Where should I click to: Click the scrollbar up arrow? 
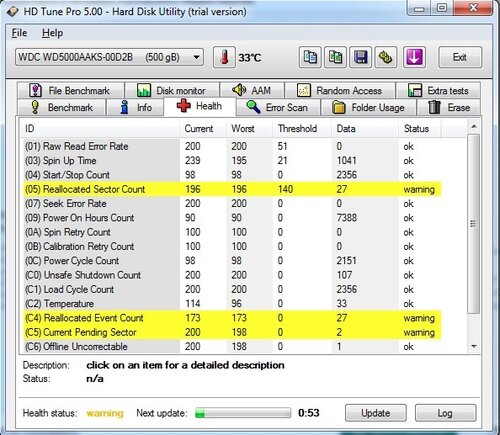[474, 127]
